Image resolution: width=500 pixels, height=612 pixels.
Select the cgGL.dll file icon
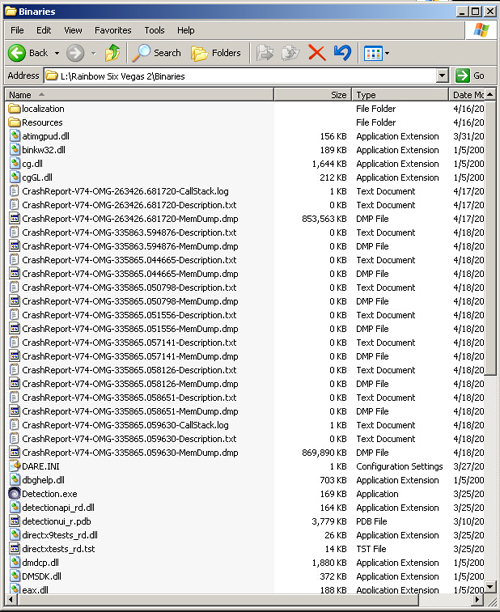click(14, 177)
